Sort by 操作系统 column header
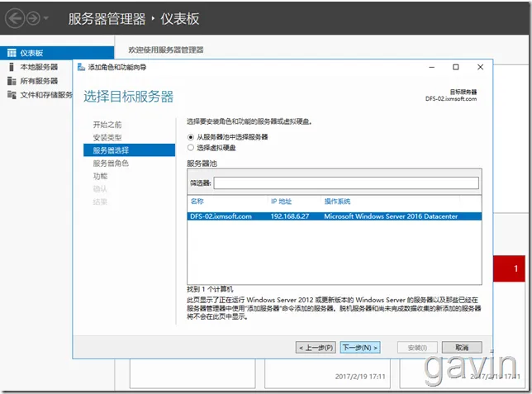The image size is (532, 394). coord(337,202)
